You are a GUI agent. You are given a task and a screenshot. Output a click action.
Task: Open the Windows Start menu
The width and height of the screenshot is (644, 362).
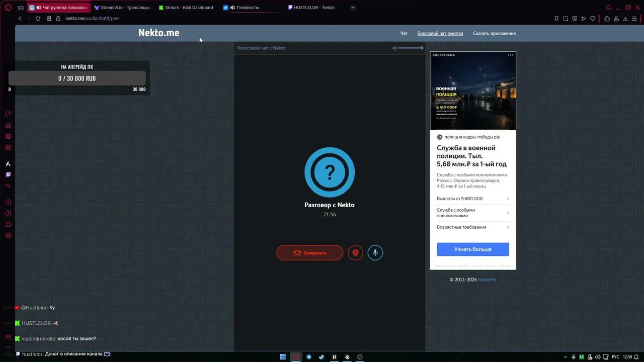[x=283, y=357]
